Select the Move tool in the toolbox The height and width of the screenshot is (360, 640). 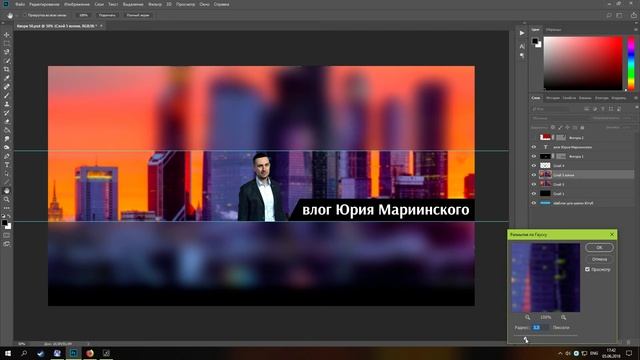[x=7, y=35]
